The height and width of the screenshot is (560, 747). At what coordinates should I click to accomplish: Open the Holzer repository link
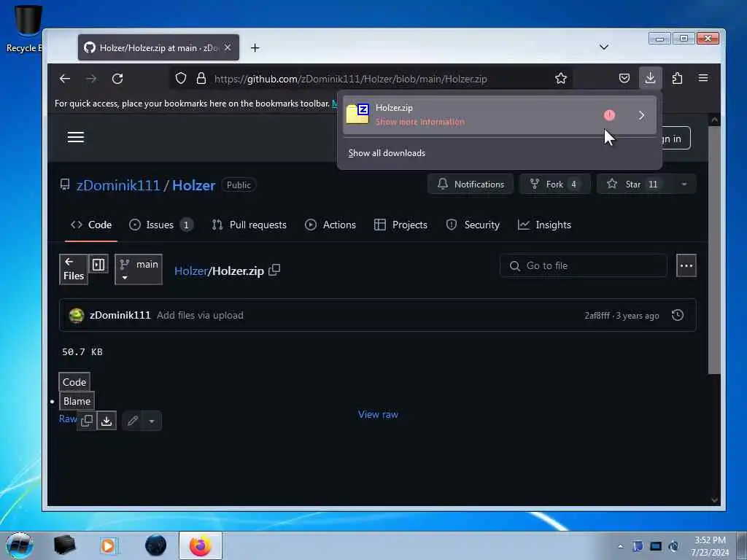(x=193, y=185)
